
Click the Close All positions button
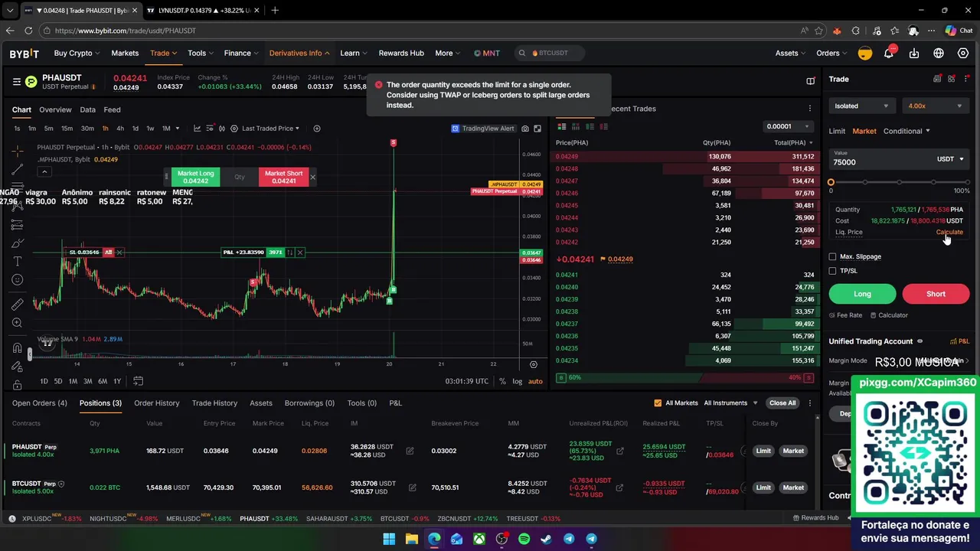pyautogui.click(x=782, y=403)
